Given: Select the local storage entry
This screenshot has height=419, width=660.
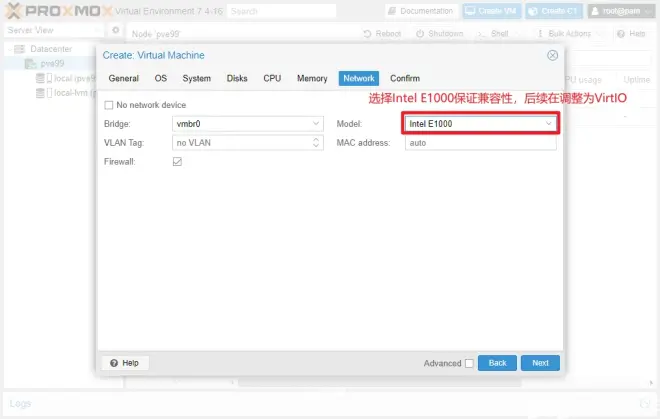Looking at the screenshot, I should tap(67, 78).
